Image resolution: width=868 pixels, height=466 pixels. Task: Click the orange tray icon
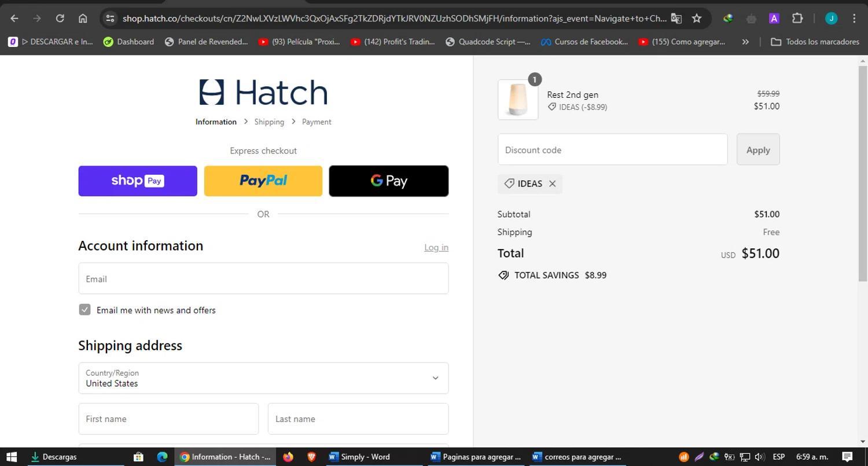point(683,457)
